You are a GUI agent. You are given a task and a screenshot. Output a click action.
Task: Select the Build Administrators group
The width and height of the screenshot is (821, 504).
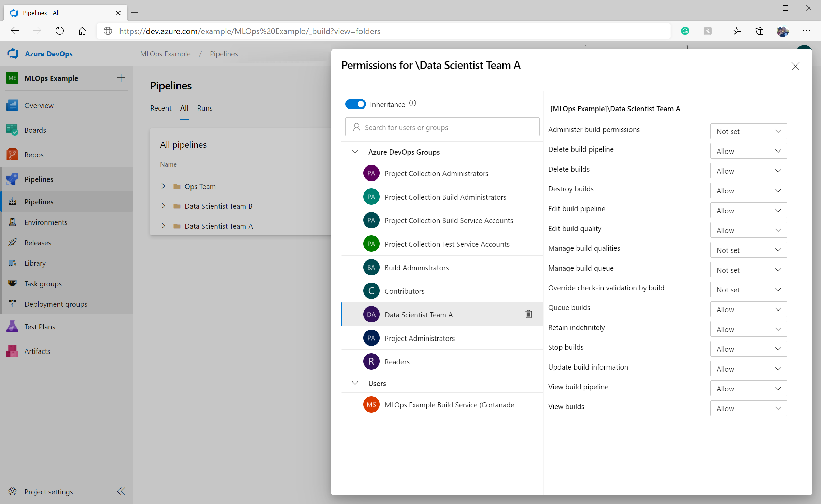[442, 268]
